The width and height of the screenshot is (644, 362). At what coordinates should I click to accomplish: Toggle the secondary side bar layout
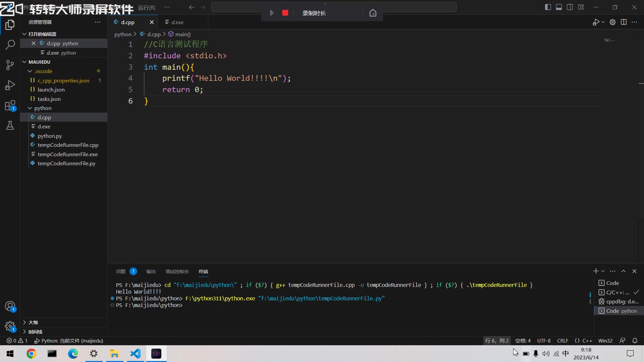tap(570, 7)
